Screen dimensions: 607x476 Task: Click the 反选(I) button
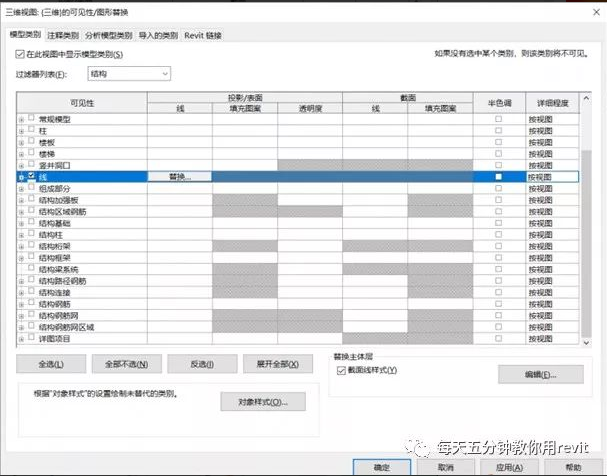pyautogui.click(x=202, y=364)
